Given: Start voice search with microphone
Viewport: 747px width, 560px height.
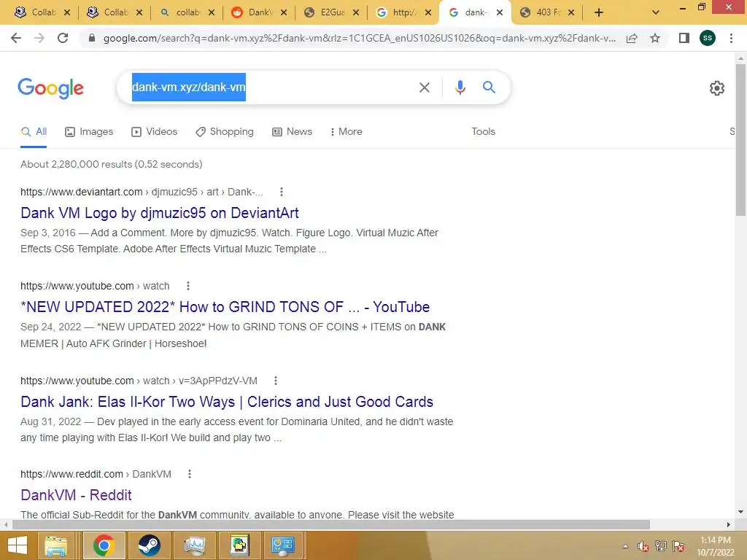Looking at the screenshot, I should 460,87.
